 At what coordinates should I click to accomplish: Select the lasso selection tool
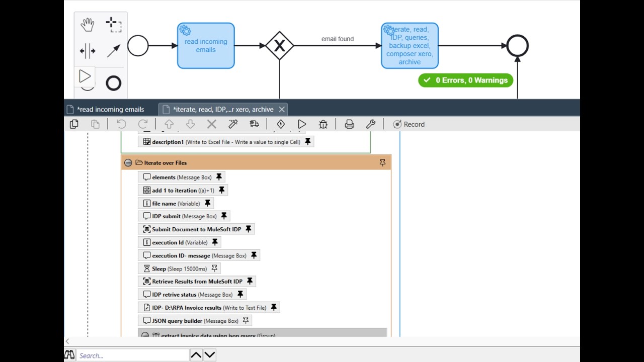(x=114, y=24)
